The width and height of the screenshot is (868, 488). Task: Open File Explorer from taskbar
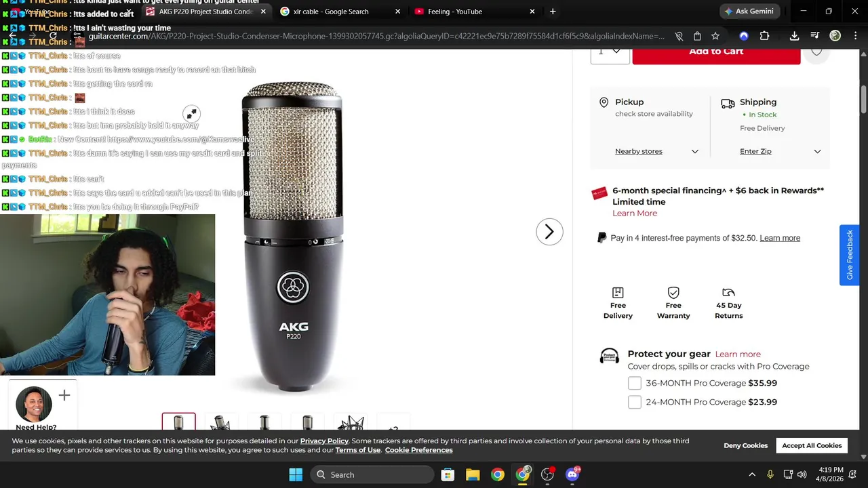[x=473, y=474]
